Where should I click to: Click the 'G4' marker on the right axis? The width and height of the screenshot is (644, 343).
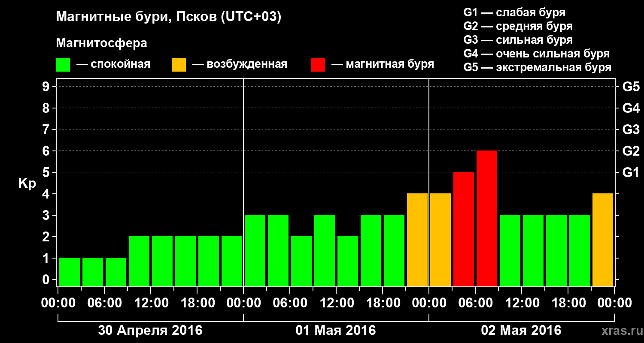pos(631,108)
